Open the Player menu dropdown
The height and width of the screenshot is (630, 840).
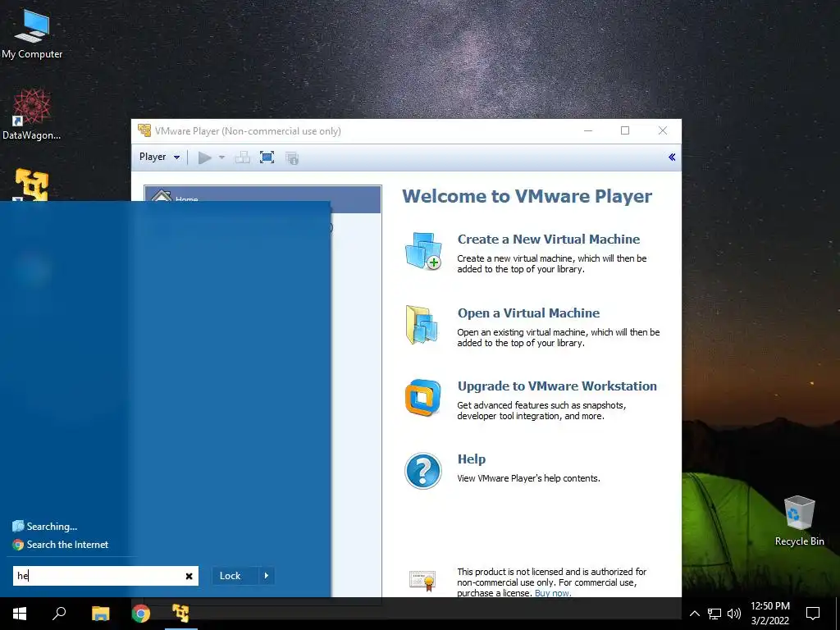[x=159, y=157]
